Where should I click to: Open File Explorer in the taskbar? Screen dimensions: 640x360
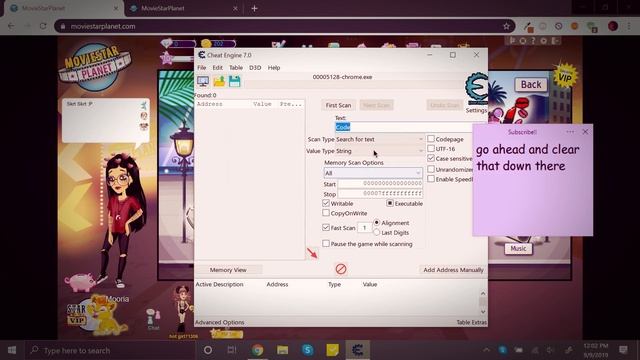click(x=282, y=350)
